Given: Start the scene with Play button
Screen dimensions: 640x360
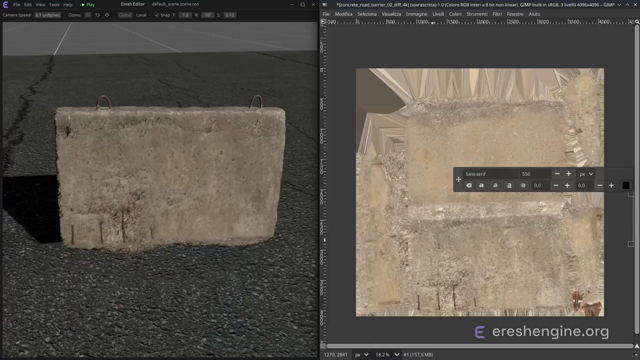Looking at the screenshot, I should click(x=88, y=5).
